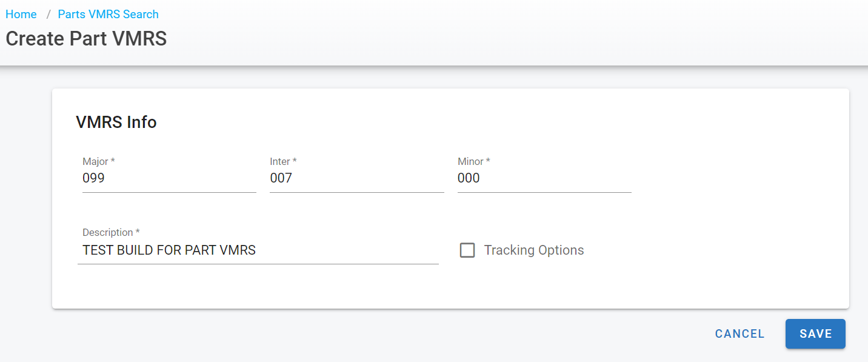Image resolution: width=868 pixels, height=362 pixels.
Task: Click the Tracking Options label text
Action: (x=533, y=250)
